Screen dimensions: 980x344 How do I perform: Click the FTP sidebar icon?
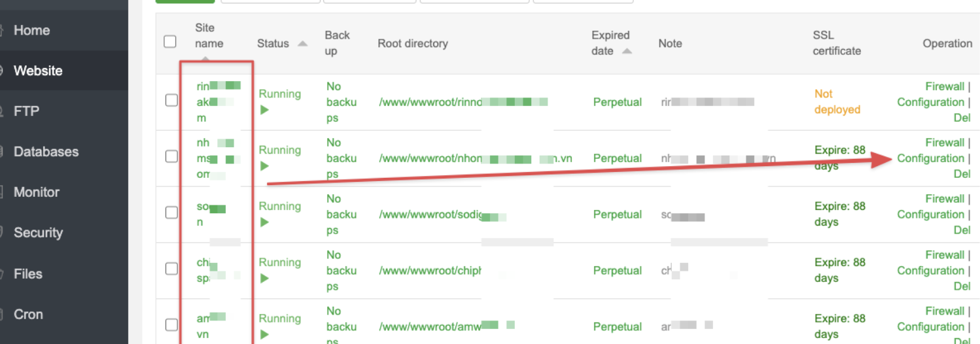(x=2, y=111)
